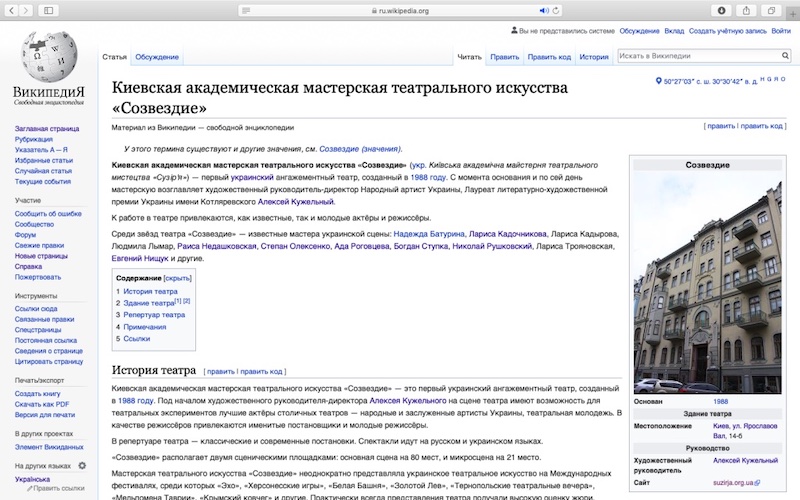Toggle the Safari sidebar button
800x500 pixels.
point(48,10)
